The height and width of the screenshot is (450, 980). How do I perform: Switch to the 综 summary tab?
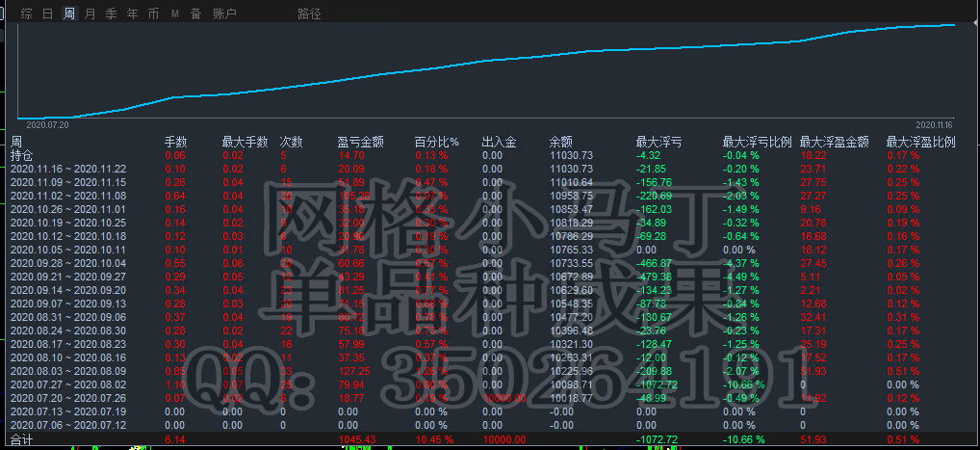click(26, 13)
